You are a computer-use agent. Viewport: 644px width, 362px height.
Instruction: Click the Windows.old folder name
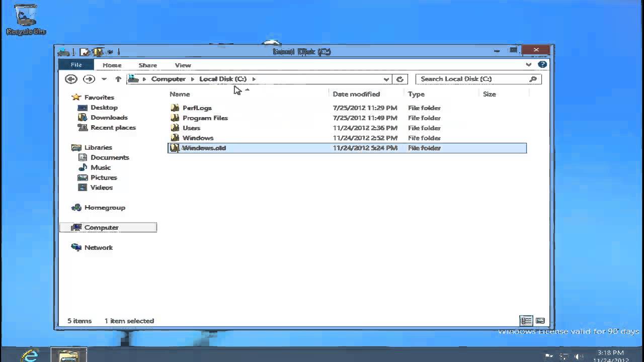[x=204, y=148]
